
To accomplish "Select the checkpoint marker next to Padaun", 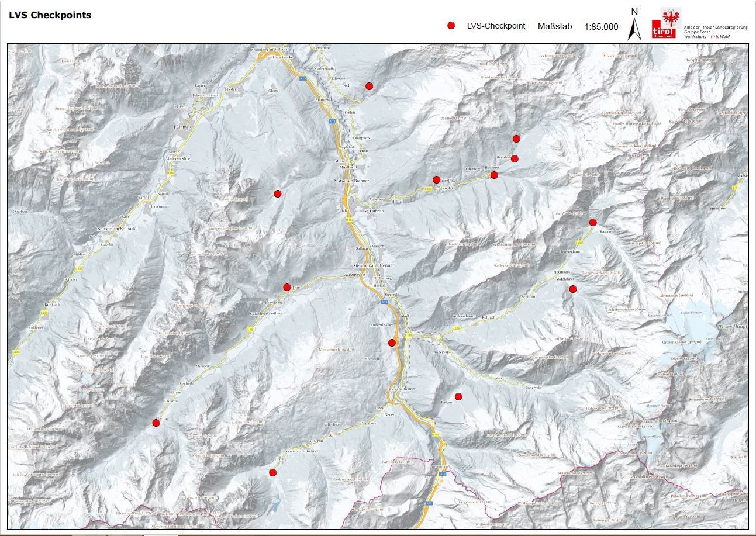I will pyautogui.click(x=458, y=396).
